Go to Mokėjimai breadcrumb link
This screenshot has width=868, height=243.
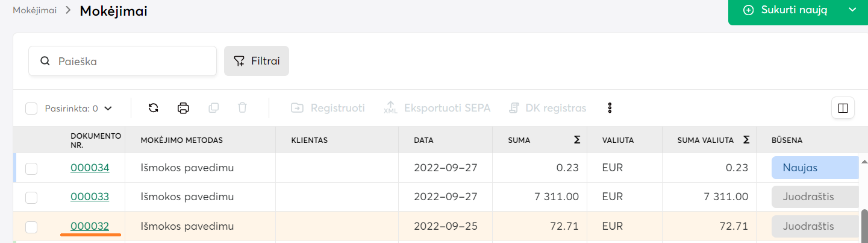(x=34, y=10)
